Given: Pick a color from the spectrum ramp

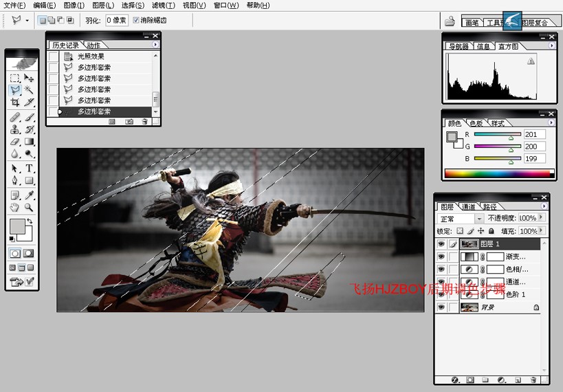Looking at the screenshot, I should 499,173.
